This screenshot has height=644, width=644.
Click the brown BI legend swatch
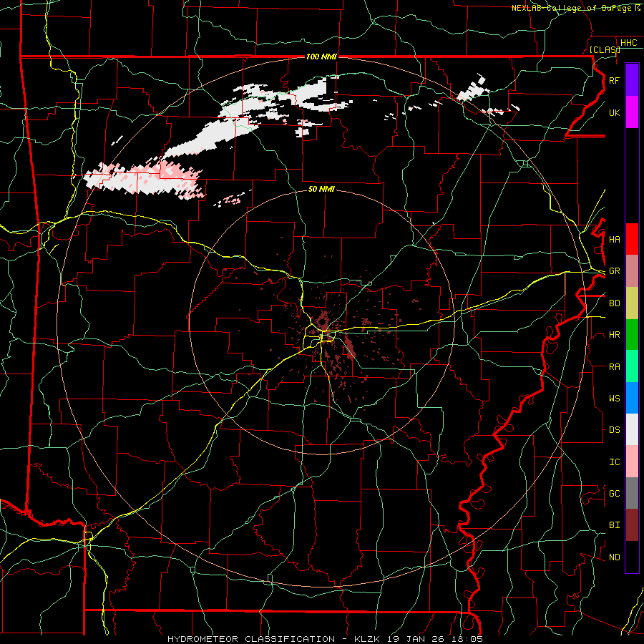(632, 525)
